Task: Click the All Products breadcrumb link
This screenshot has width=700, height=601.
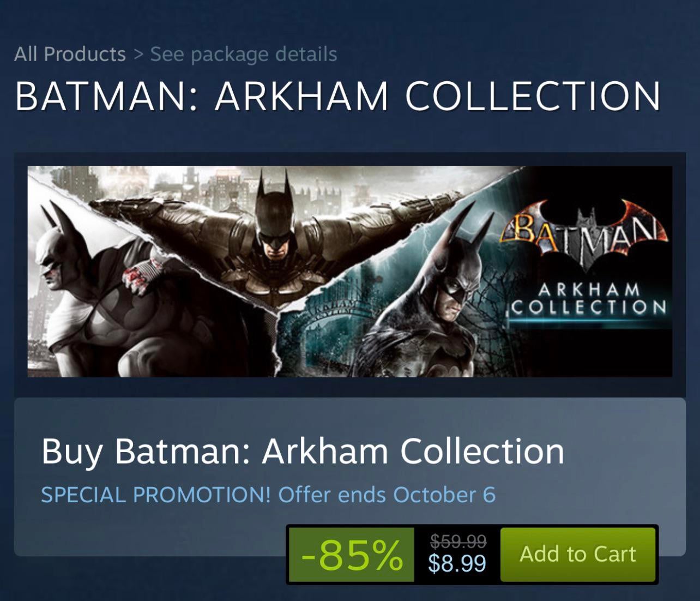Action: pyautogui.click(x=70, y=54)
